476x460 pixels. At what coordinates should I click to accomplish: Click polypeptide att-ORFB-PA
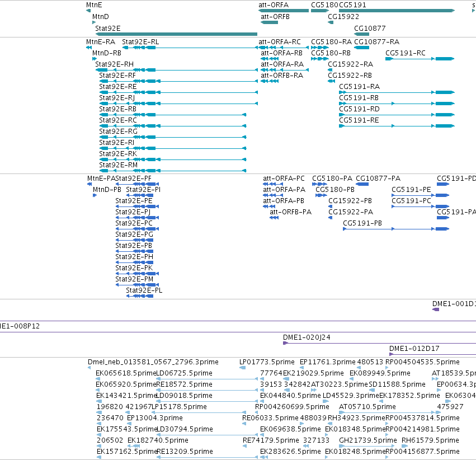[x=274, y=218]
